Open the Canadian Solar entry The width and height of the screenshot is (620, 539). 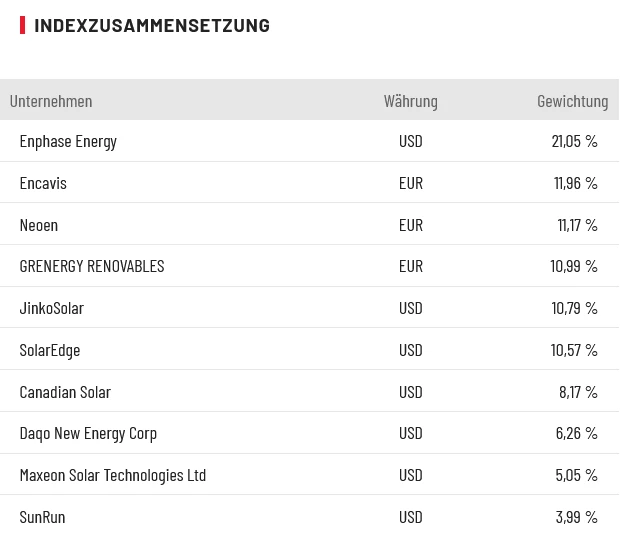65,392
